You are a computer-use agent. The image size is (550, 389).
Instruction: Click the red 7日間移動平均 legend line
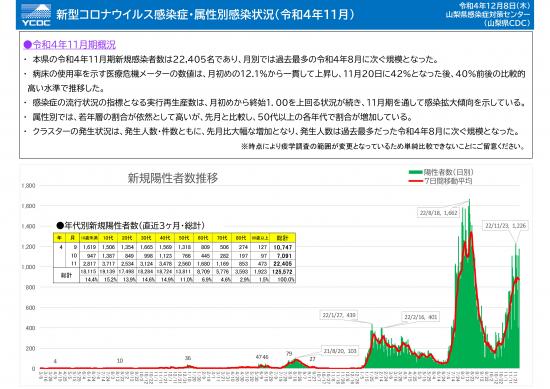415,181
